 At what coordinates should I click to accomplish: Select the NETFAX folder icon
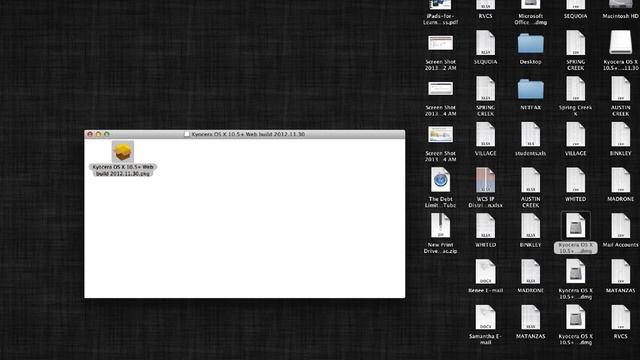pyautogui.click(x=531, y=89)
